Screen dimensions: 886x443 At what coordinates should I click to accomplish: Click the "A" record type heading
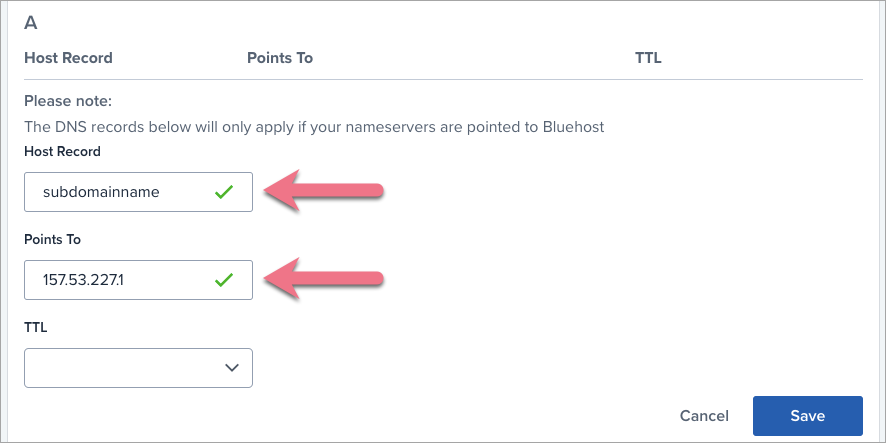tap(31, 22)
